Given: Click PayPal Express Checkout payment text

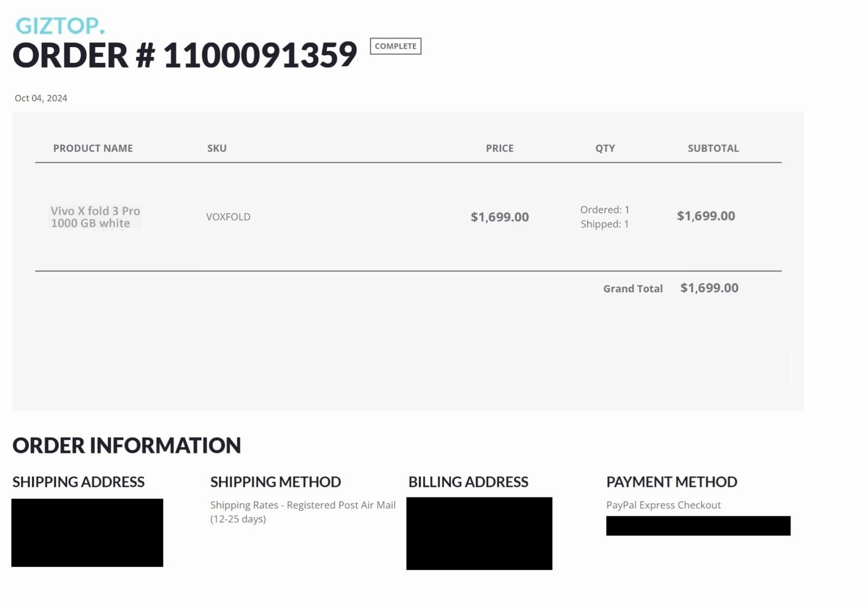Looking at the screenshot, I should pos(663,505).
